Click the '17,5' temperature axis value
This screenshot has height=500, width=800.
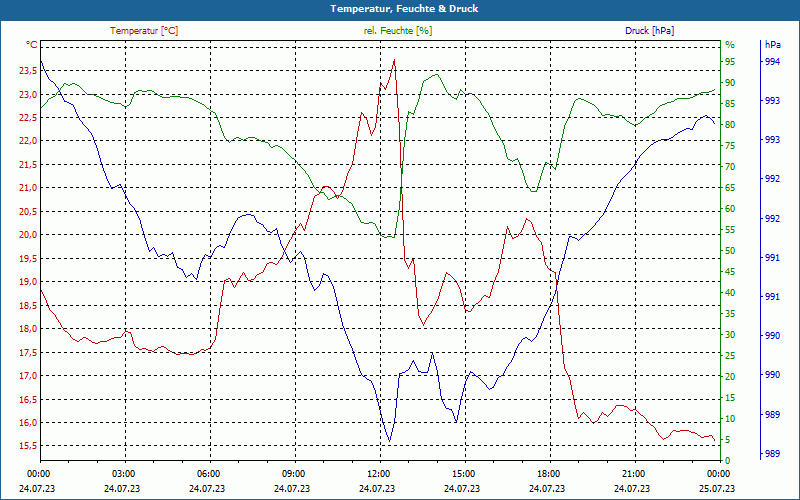coord(28,353)
